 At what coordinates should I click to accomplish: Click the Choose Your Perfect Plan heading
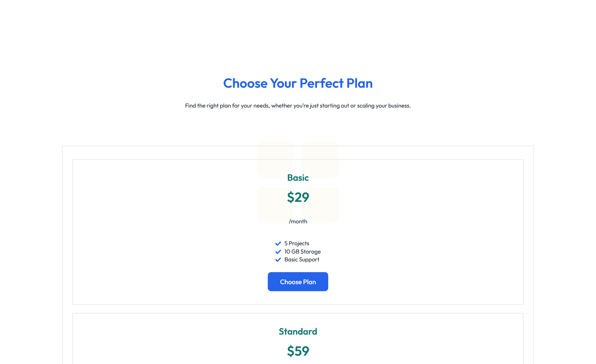298,83
